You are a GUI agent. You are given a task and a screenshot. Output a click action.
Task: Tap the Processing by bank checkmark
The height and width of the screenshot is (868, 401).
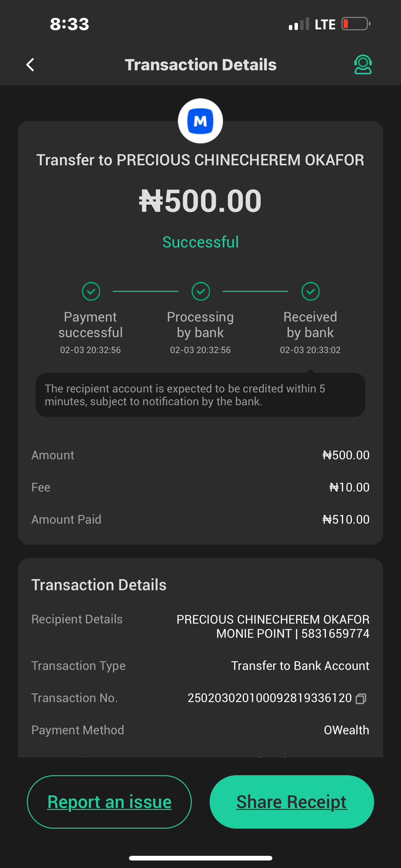pyautogui.click(x=201, y=291)
